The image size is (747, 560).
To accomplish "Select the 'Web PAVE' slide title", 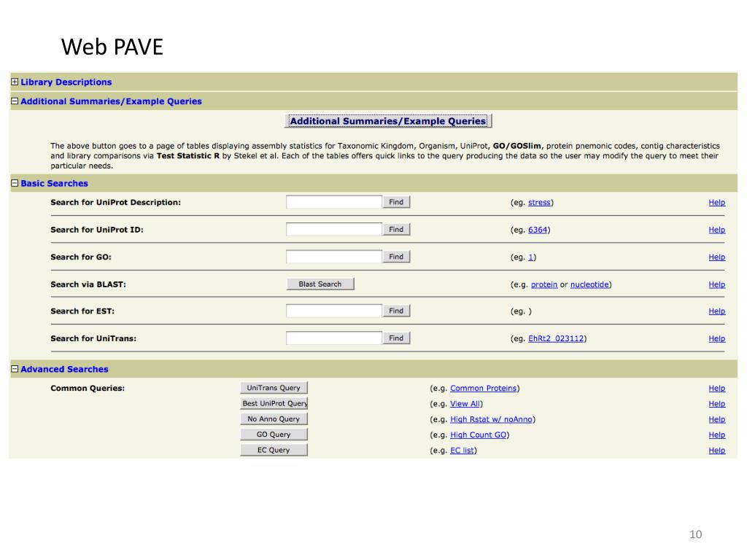I will click(x=112, y=47).
